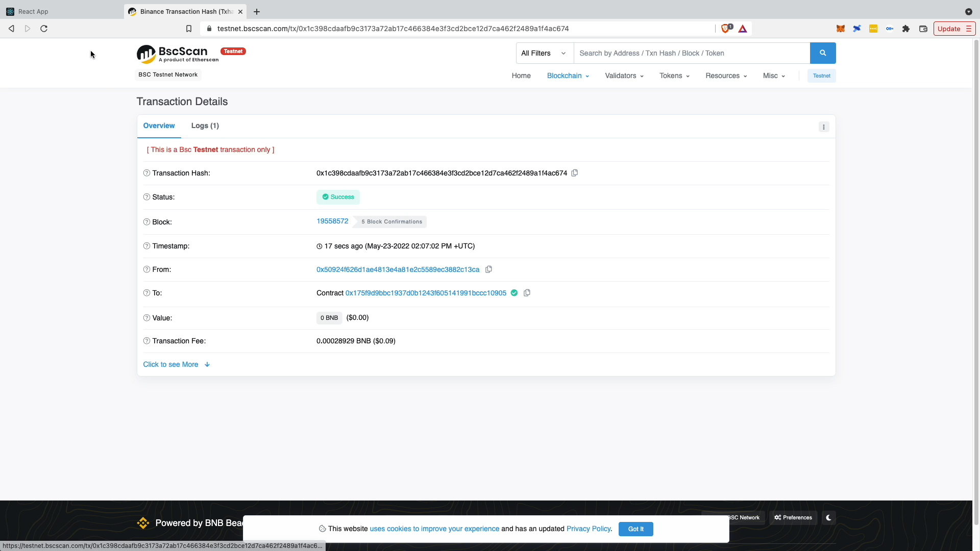Close the Binance Transaction Hash tab

[240, 11]
